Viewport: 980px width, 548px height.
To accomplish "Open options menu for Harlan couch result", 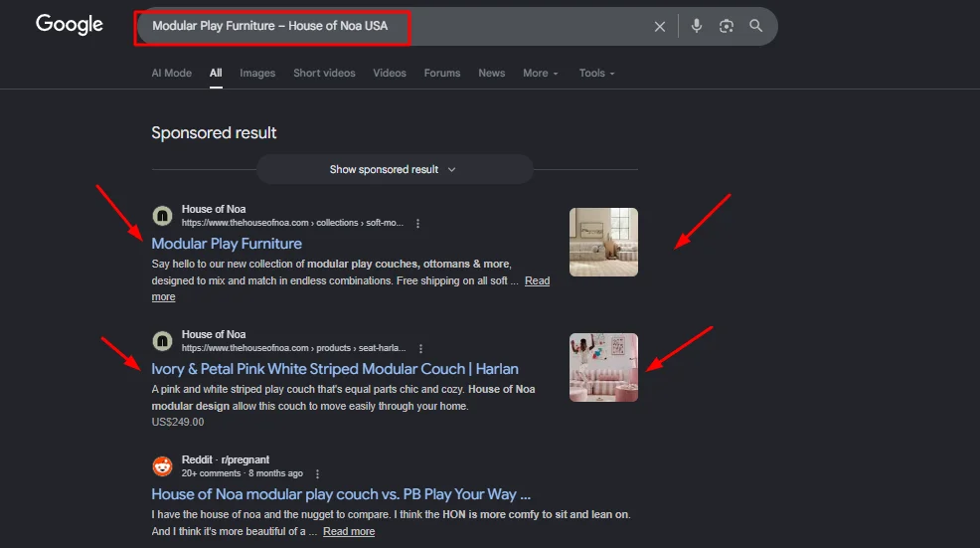I will (x=420, y=348).
